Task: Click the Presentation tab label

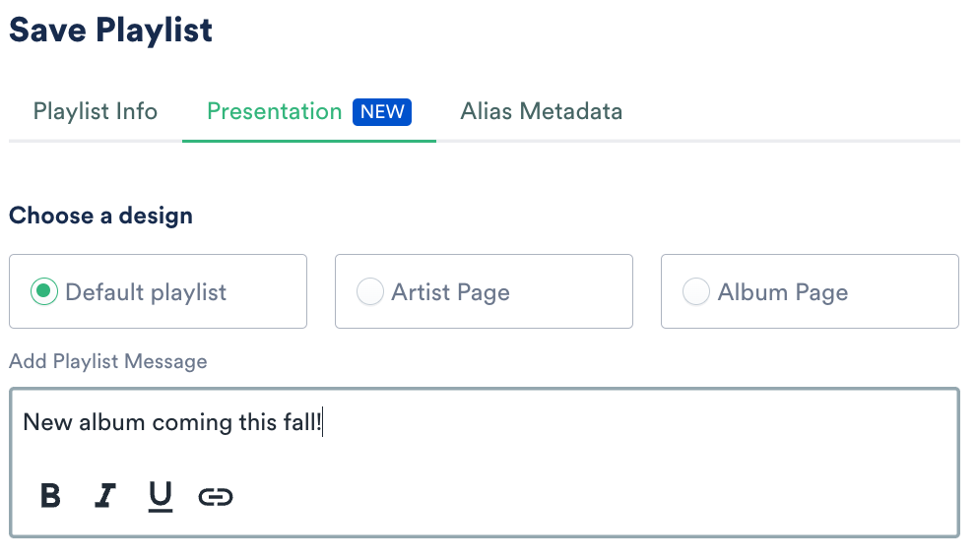Action: (274, 111)
